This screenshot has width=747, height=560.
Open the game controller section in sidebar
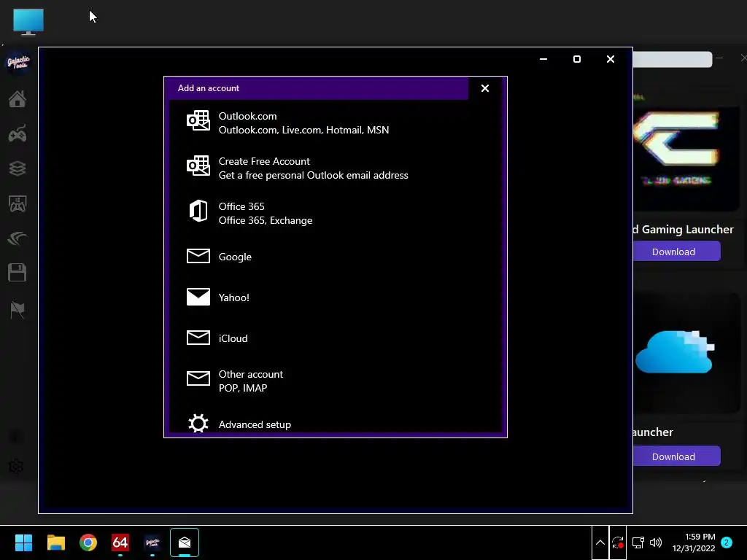coord(18,134)
